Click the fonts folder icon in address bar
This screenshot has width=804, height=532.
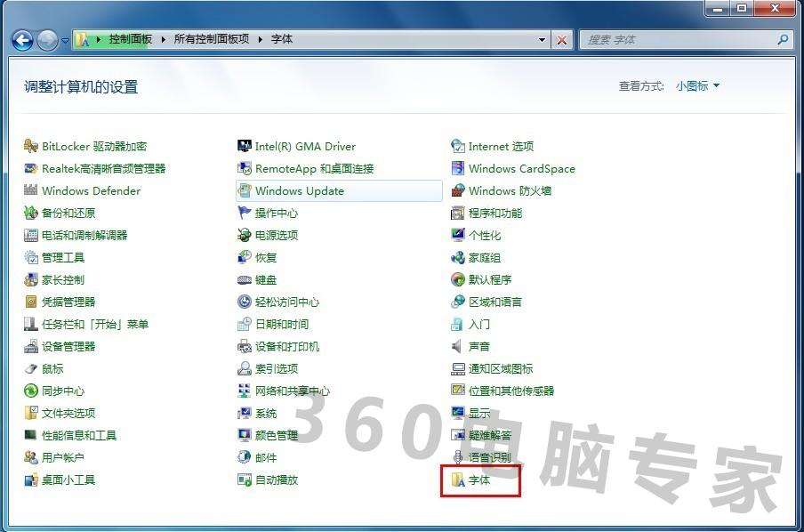[82, 39]
